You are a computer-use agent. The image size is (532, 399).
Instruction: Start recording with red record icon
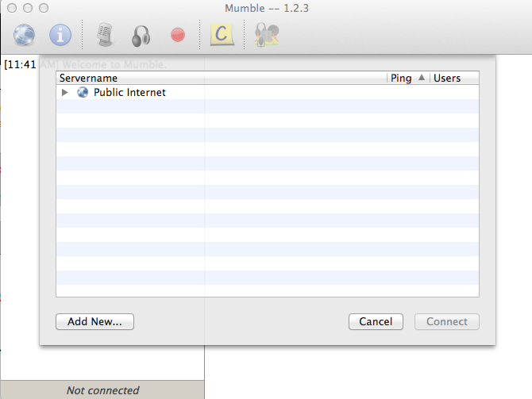click(x=178, y=35)
